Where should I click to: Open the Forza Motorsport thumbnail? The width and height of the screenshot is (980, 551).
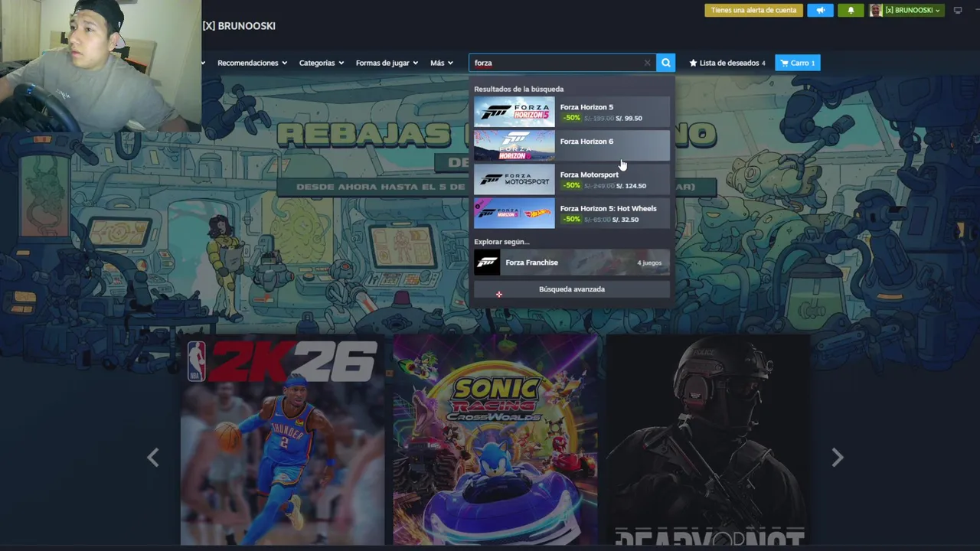click(514, 179)
